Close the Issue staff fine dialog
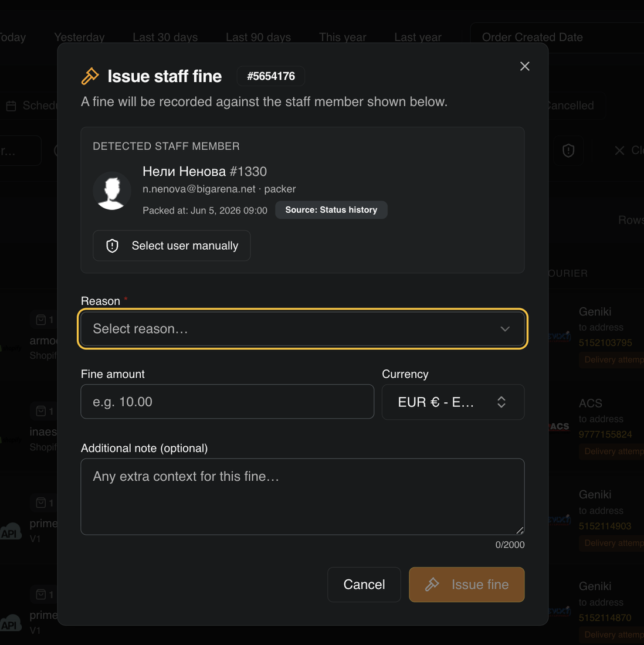The height and width of the screenshot is (645, 644). (524, 66)
